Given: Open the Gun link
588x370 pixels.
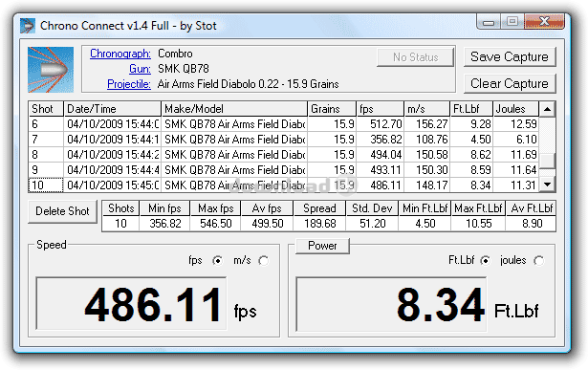Looking at the screenshot, I should click(140, 69).
